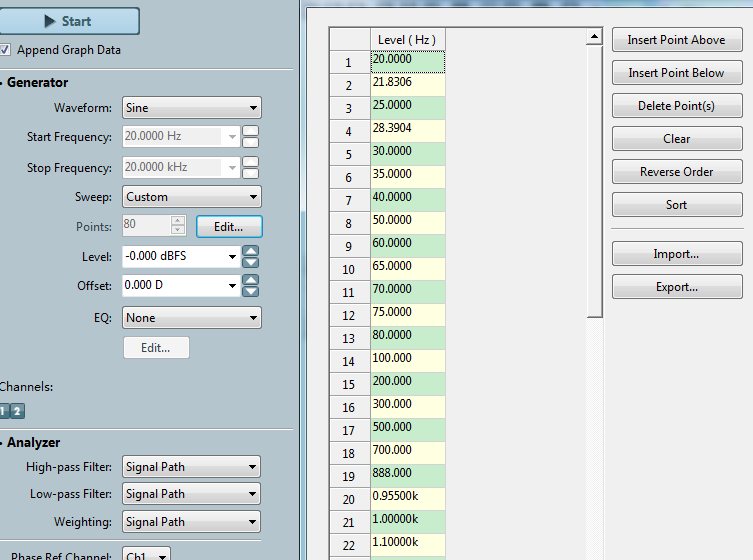Select cell with 65.0000
Image resolution: width=753 pixels, height=560 pixels.
pos(408,269)
